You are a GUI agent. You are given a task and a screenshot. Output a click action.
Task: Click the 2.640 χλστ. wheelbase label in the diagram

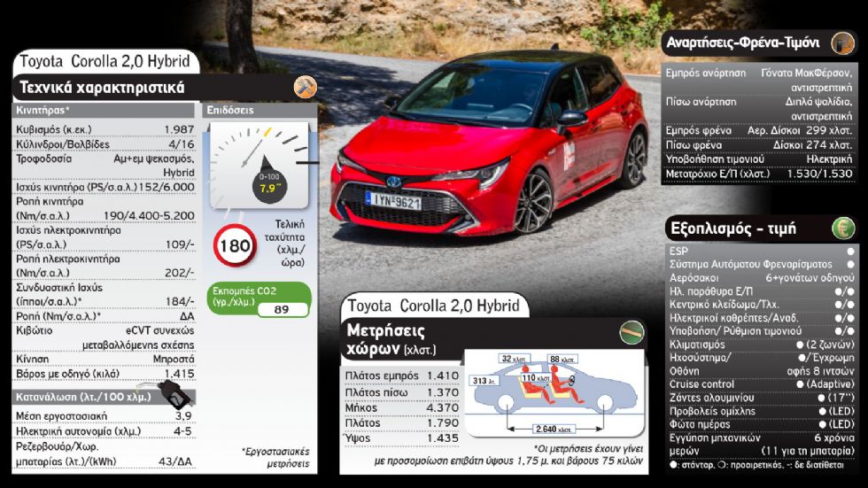(x=554, y=430)
